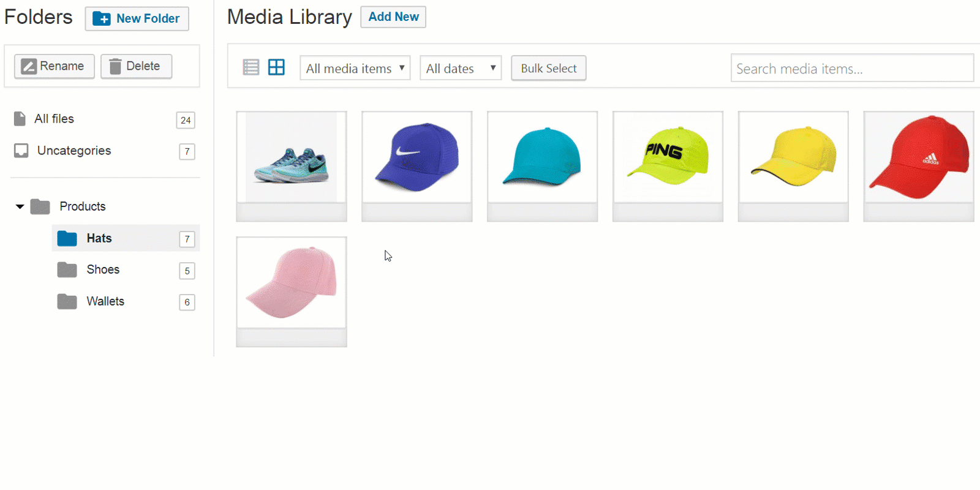
Task: Click the Shoes folder icon
Action: coord(67,270)
